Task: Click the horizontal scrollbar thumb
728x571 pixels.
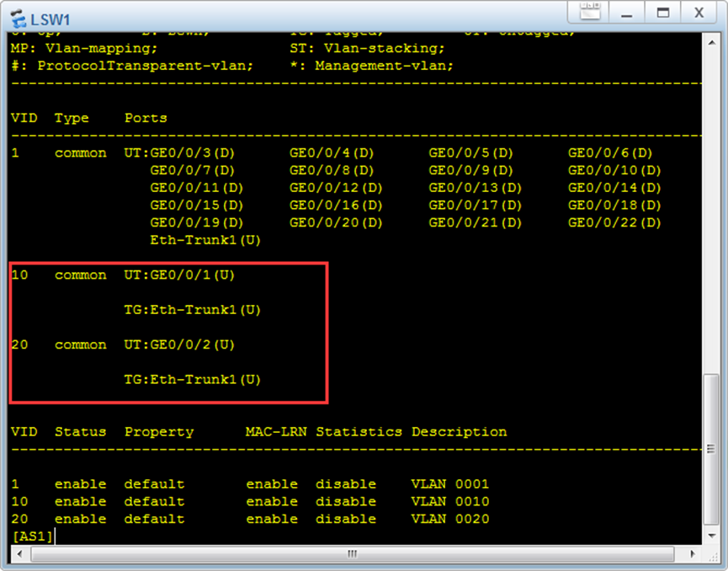Action: (x=353, y=554)
